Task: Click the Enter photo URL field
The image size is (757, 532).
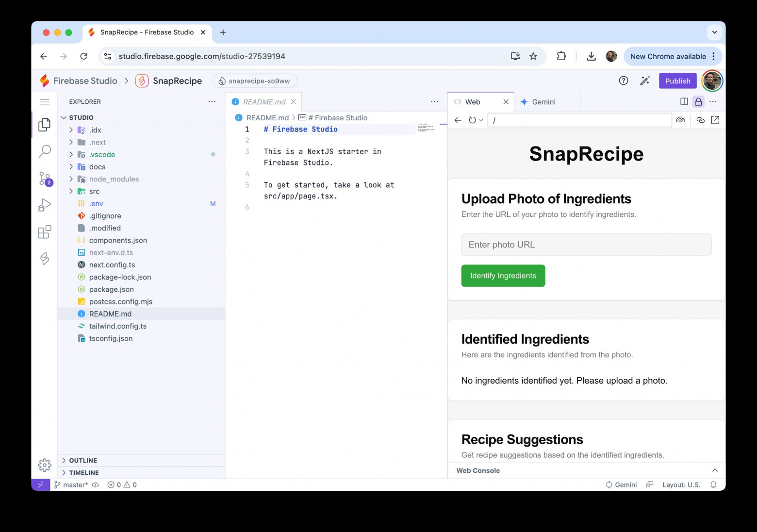Action: [x=586, y=245]
